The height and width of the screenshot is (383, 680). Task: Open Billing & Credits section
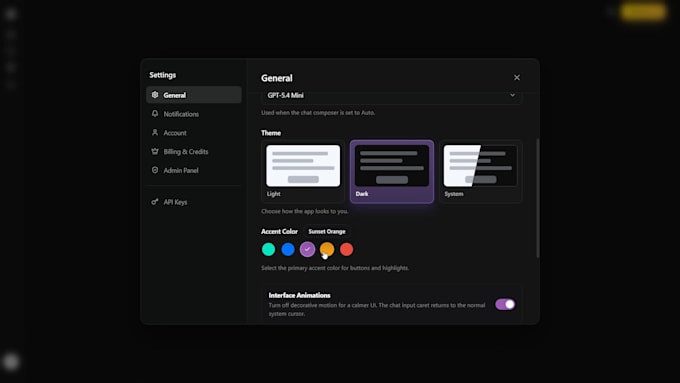pos(193,151)
